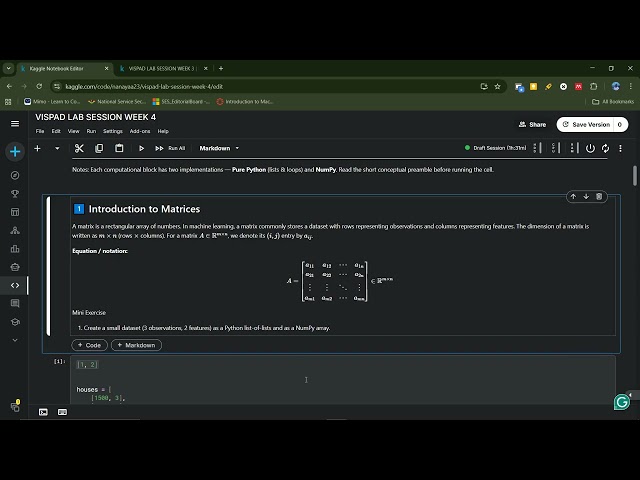Open a new browser tab
Image resolution: width=640 pixels, height=480 pixels.
(x=221, y=69)
